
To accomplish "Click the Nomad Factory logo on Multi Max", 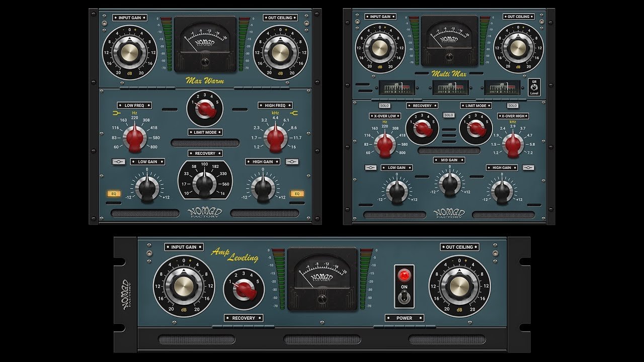I will click(449, 213).
